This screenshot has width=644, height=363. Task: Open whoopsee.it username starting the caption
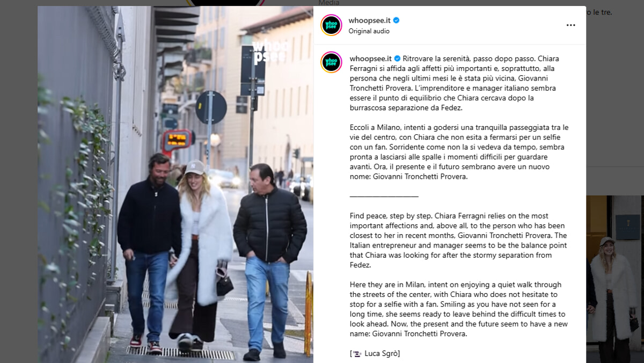[x=371, y=59]
